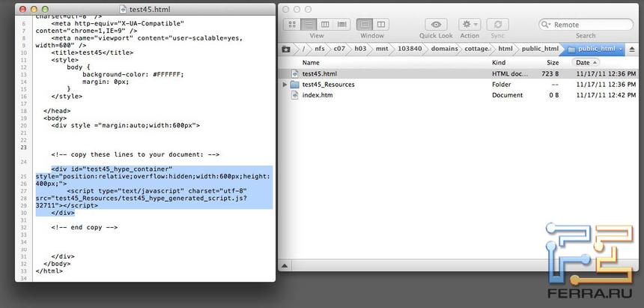644x308 pixels.
Task: Go to '103840' path segment
Action: point(410,49)
